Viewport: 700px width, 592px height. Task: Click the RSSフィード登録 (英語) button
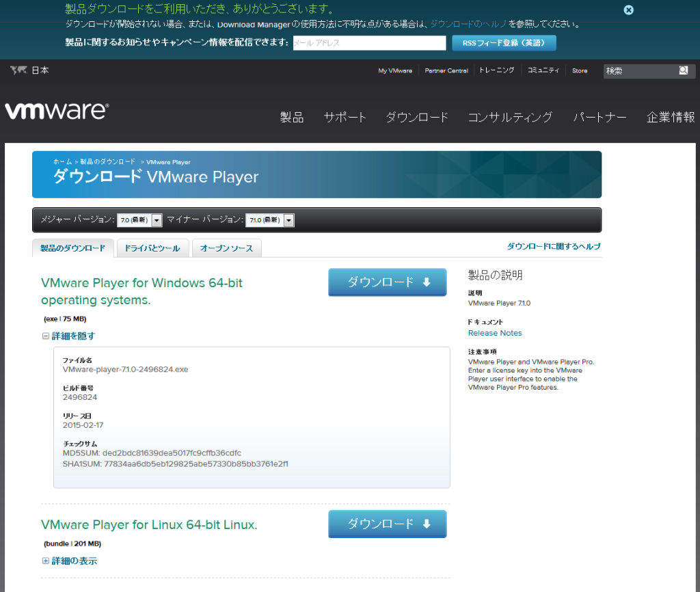pos(504,42)
